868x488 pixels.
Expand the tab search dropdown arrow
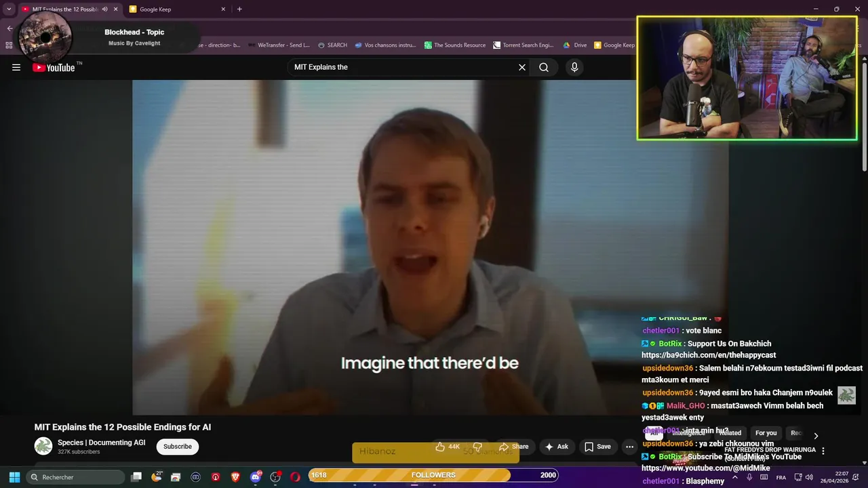(x=9, y=9)
